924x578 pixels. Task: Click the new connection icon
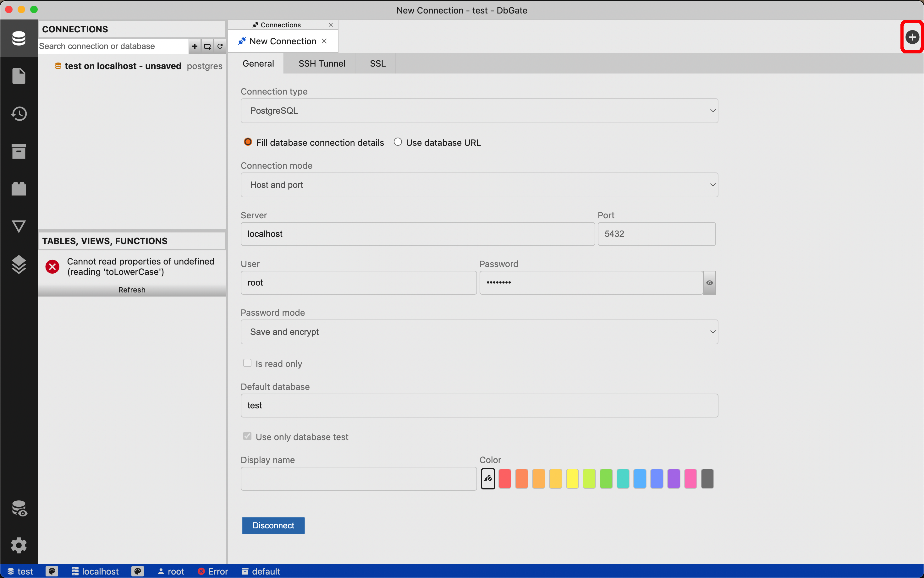(x=911, y=37)
